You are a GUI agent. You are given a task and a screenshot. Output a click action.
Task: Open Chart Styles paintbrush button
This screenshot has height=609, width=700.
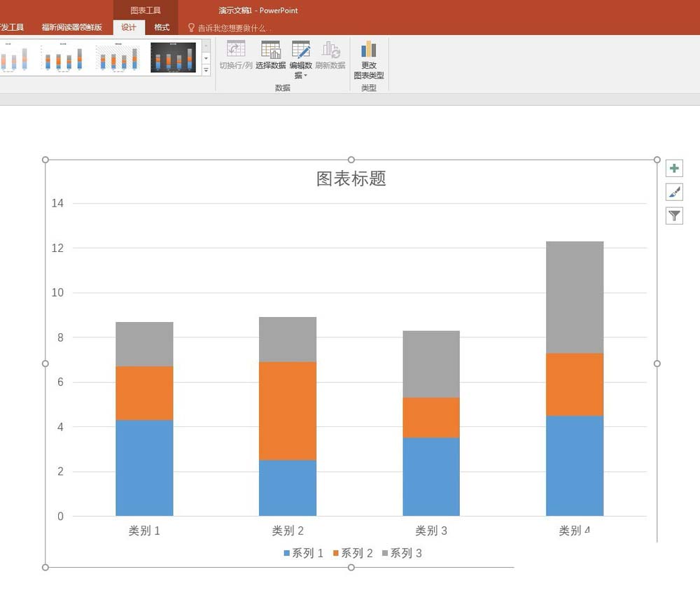[674, 192]
